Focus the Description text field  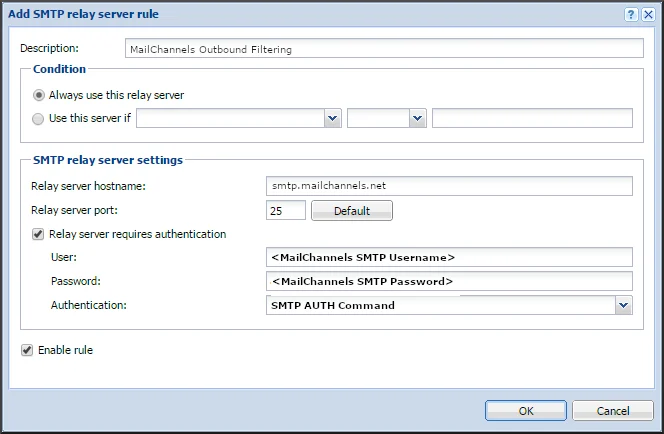[x=384, y=48]
